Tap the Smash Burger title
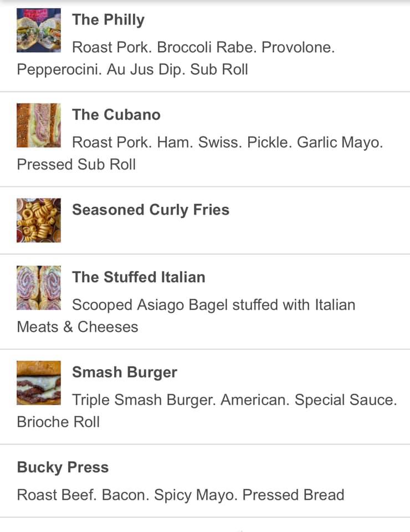410x532 pixels. 125,372
